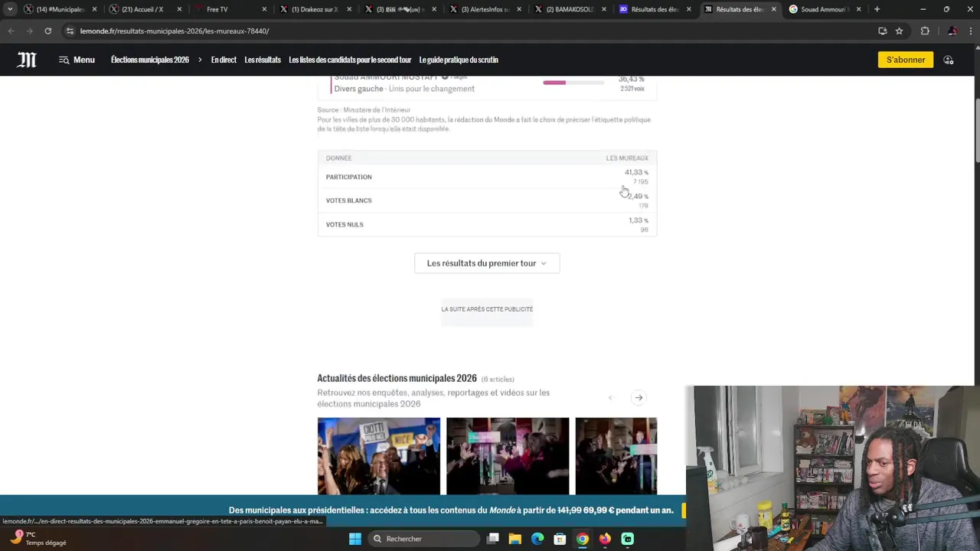Show the next news articles carousel arrow

point(639,398)
